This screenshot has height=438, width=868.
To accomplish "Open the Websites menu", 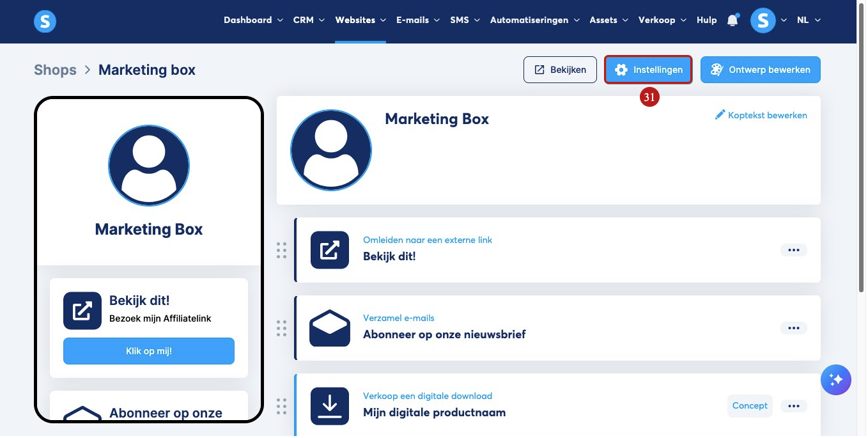I will pos(360,20).
